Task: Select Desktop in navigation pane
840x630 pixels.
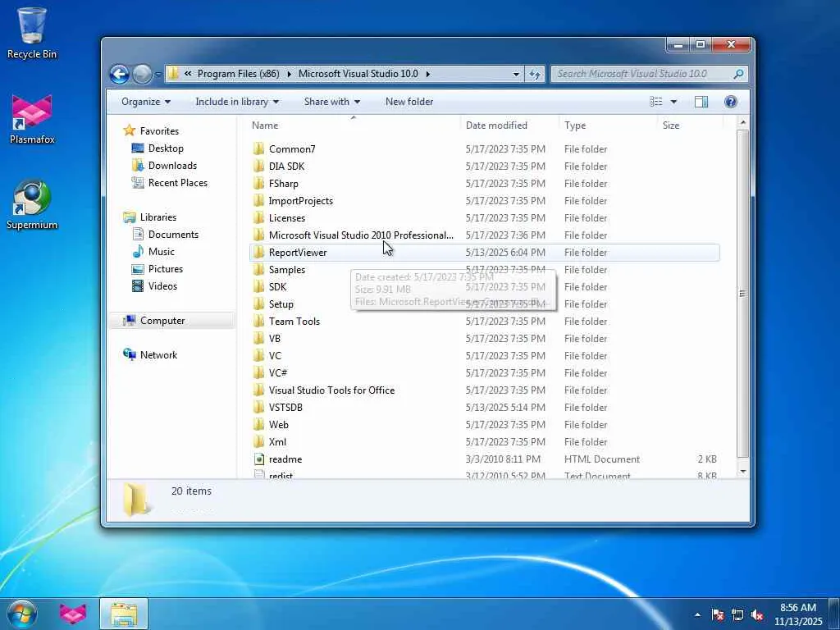Action: pos(166,148)
